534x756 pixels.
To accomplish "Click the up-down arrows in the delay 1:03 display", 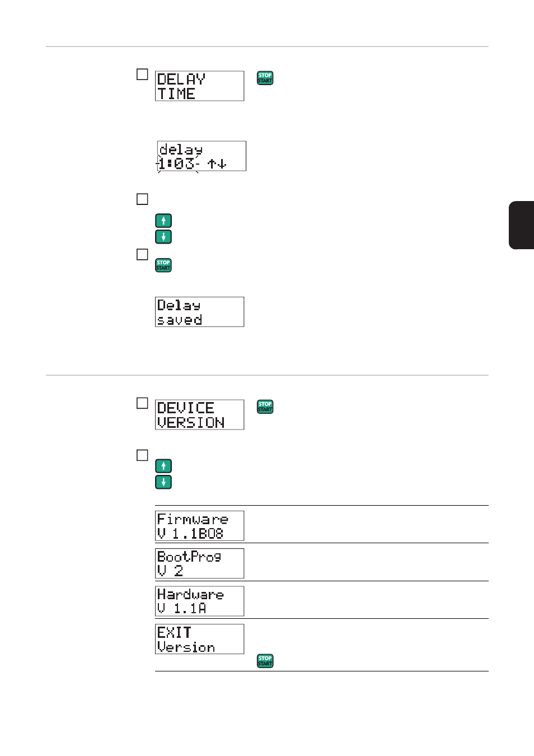I will 217,164.
